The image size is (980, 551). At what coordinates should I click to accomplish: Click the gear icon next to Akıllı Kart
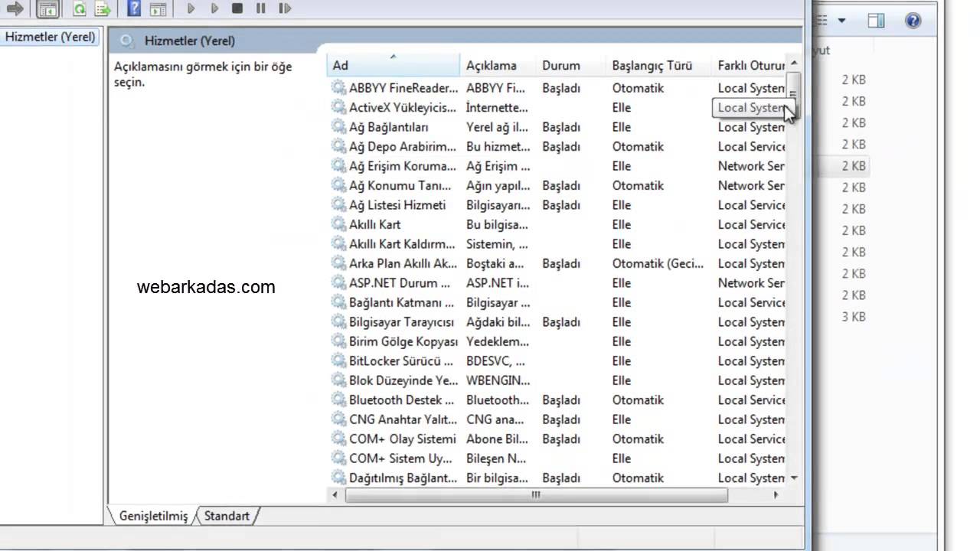tap(338, 224)
